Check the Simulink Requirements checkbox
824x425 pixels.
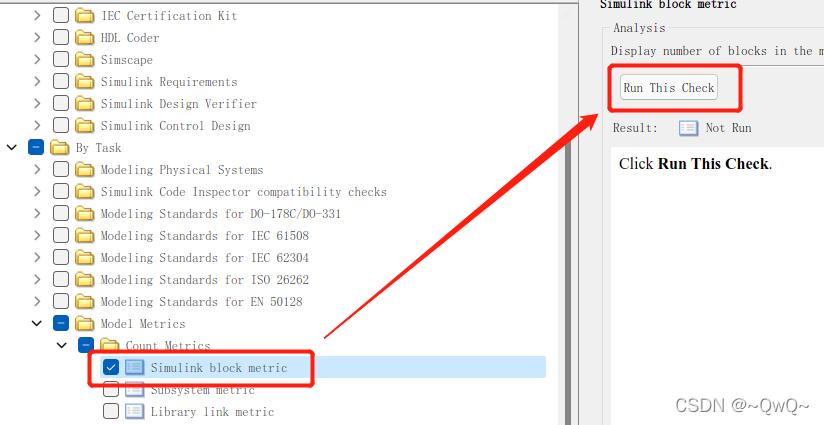pos(61,82)
